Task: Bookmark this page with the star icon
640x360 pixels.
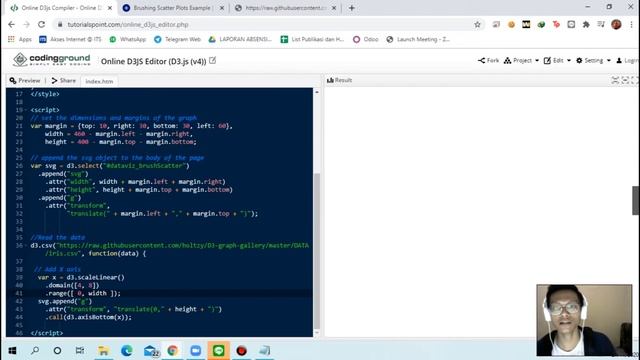Action: pos(477,24)
